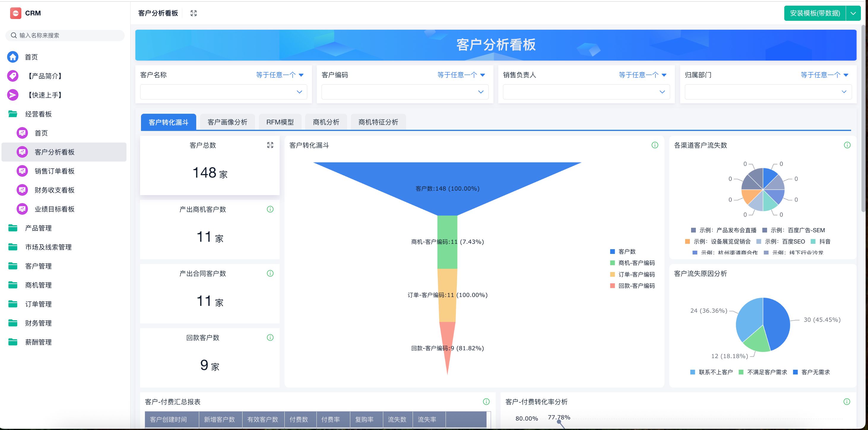Image resolution: width=868 pixels, height=430 pixels.
Task: Expand the arrow next to 安装模板 button
Action: [853, 13]
